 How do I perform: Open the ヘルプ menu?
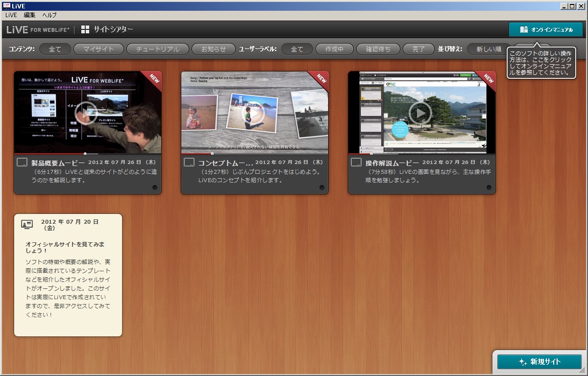(x=49, y=15)
